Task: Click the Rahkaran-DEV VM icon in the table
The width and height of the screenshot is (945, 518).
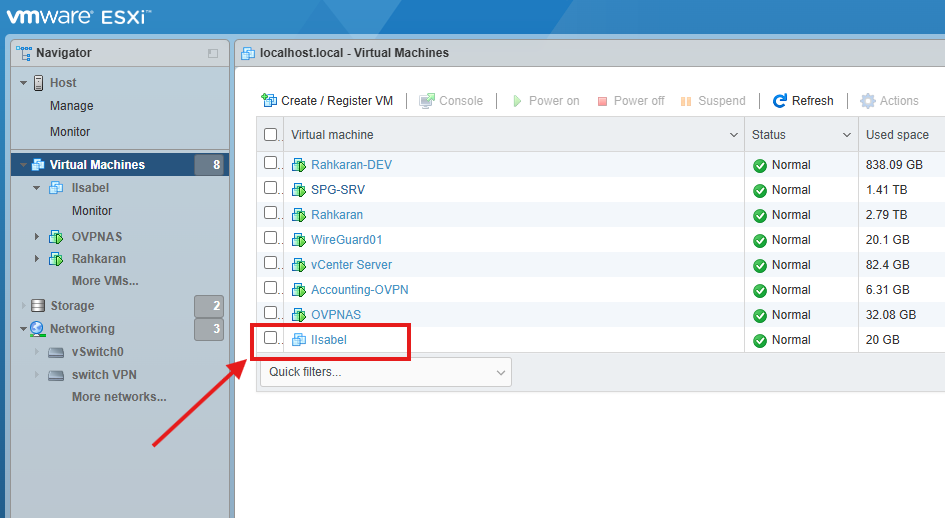Action: (x=299, y=165)
